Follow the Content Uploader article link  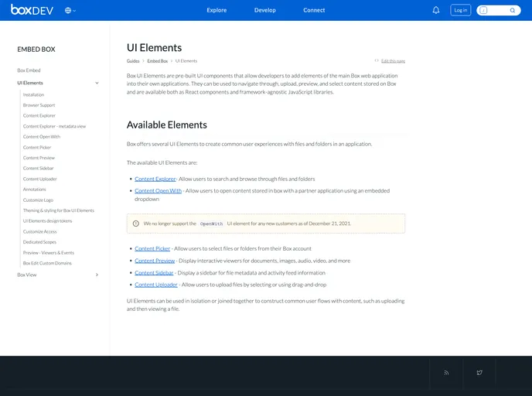pos(156,285)
